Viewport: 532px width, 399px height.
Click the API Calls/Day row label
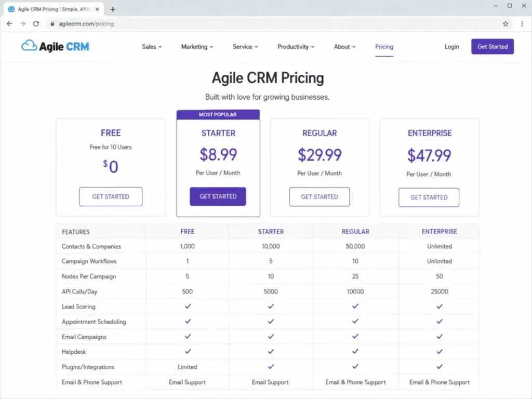79,291
